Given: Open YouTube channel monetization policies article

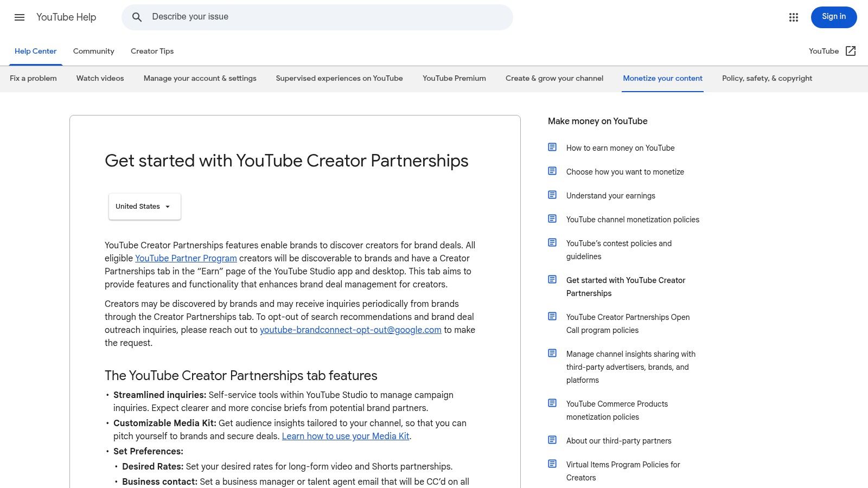Looking at the screenshot, I should click(x=633, y=220).
